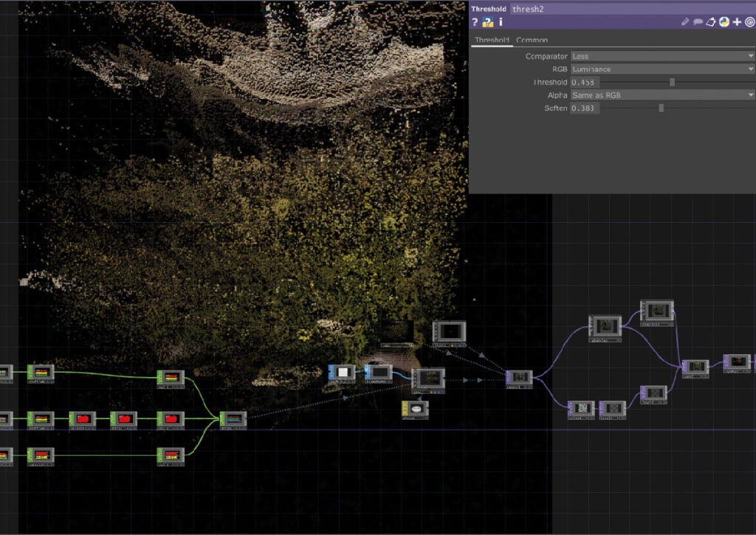The width and height of the screenshot is (756, 535).
Task: Open the Comparator dropdown set to Less
Action: click(x=661, y=56)
